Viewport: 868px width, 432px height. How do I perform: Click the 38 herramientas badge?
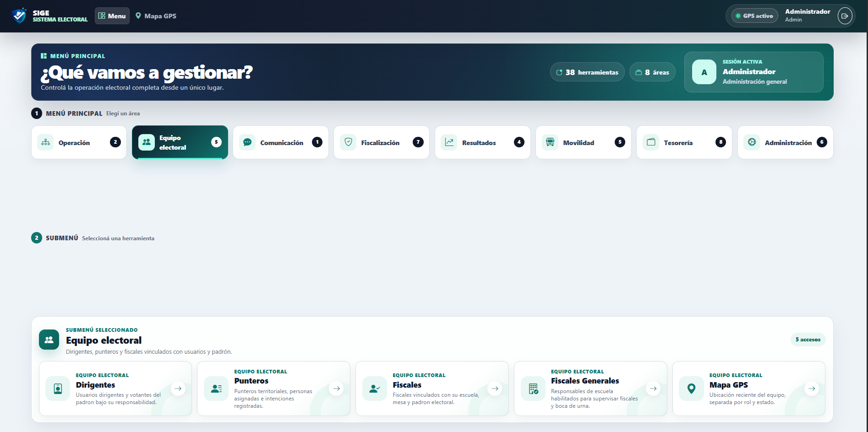point(587,72)
